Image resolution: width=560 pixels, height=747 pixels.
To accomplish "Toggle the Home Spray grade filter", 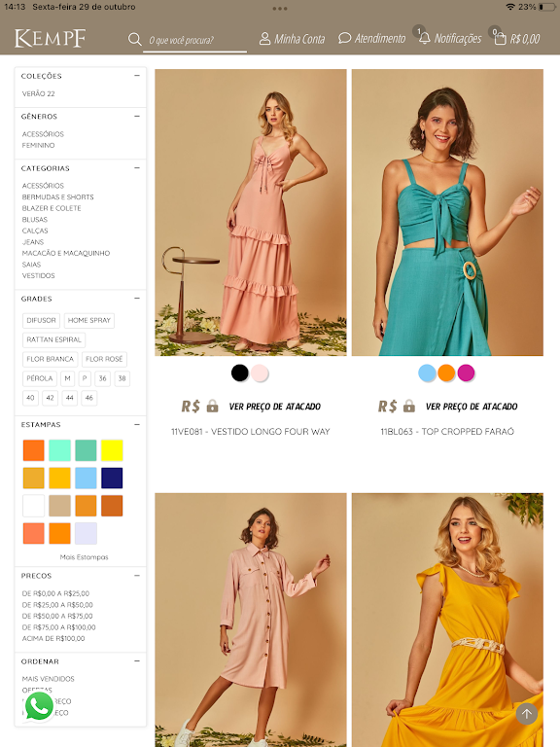I will [x=89, y=321].
